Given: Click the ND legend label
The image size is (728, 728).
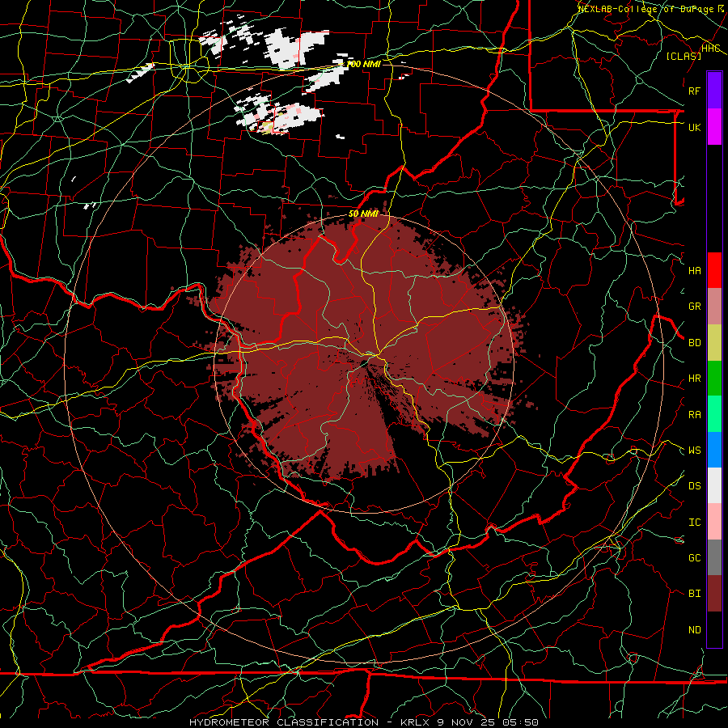Looking at the screenshot, I should click(694, 630).
